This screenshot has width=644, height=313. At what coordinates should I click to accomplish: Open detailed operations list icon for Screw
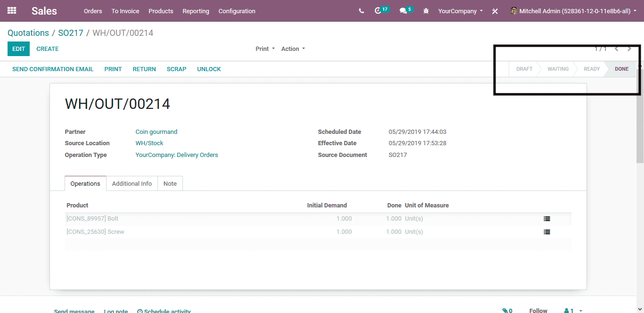pyautogui.click(x=546, y=232)
